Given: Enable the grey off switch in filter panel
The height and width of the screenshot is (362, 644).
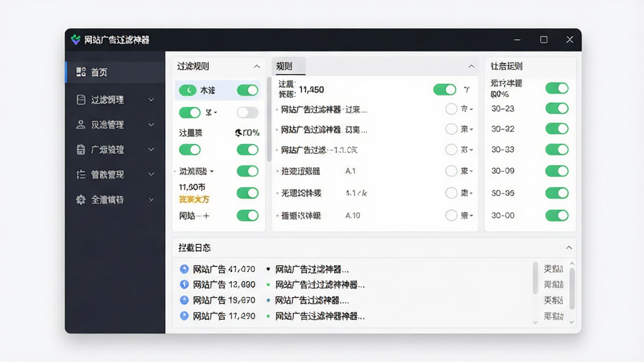Looking at the screenshot, I should tap(248, 112).
